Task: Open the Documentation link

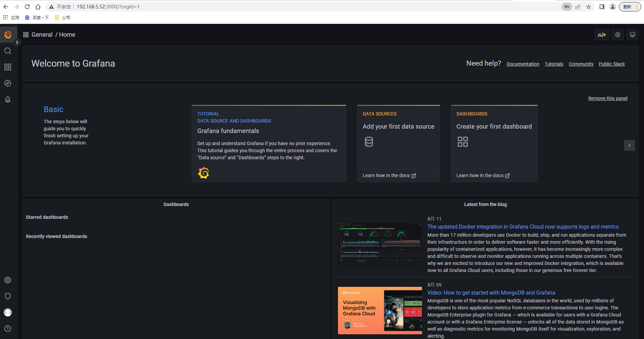Action: 523,64
